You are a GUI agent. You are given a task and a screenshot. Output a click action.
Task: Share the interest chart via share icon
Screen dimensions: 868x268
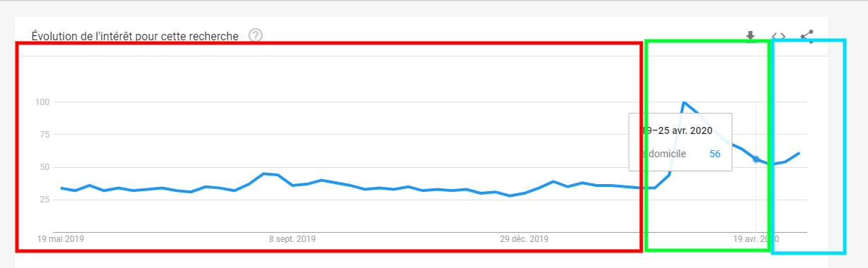pos(807,36)
